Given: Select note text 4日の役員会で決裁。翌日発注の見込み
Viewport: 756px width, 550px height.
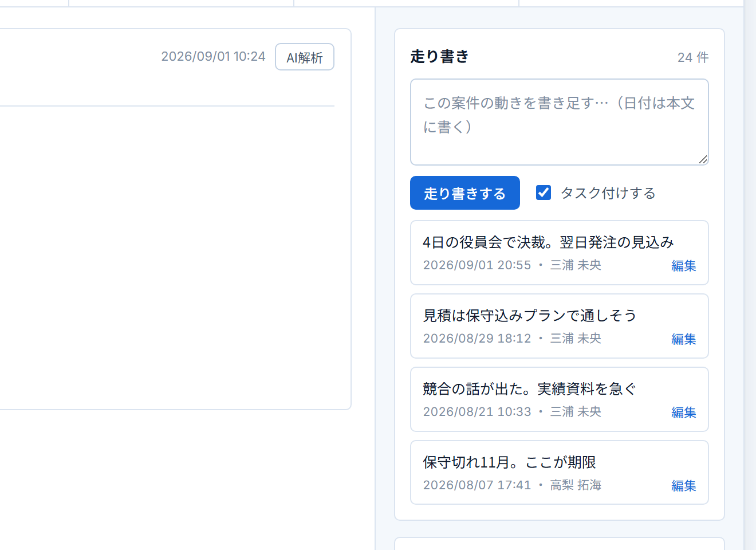Looking at the screenshot, I should click(x=548, y=242).
